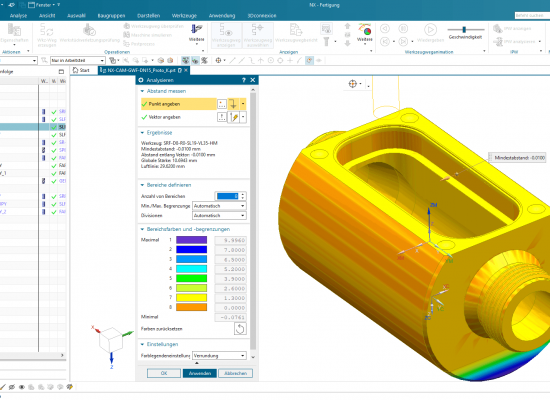Click inferred vector icon in Vektor angeben row
Screen dimensions: 550x400
(234, 117)
